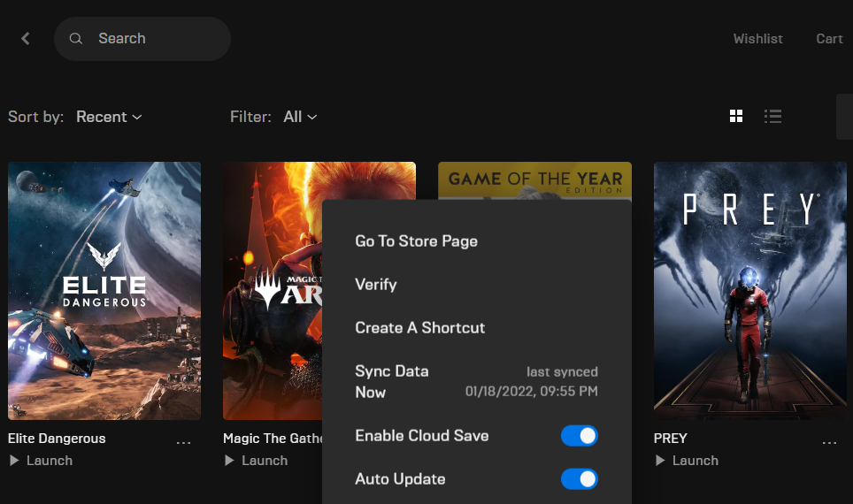Click the PREY title text
Viewport: 853px width, 504px height.
point(670,439)
